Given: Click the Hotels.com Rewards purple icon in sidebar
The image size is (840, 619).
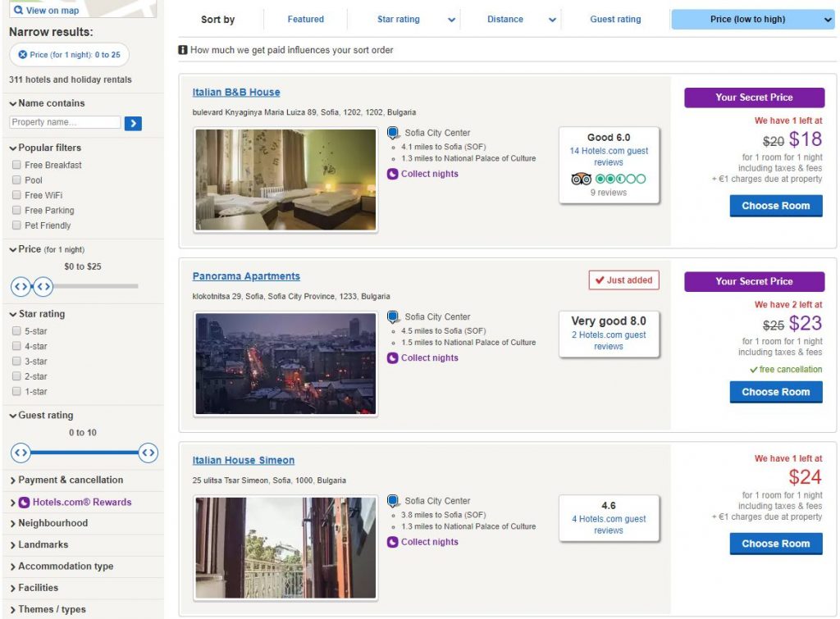Looking at the screenshot, I should click(x=24, y=503).
